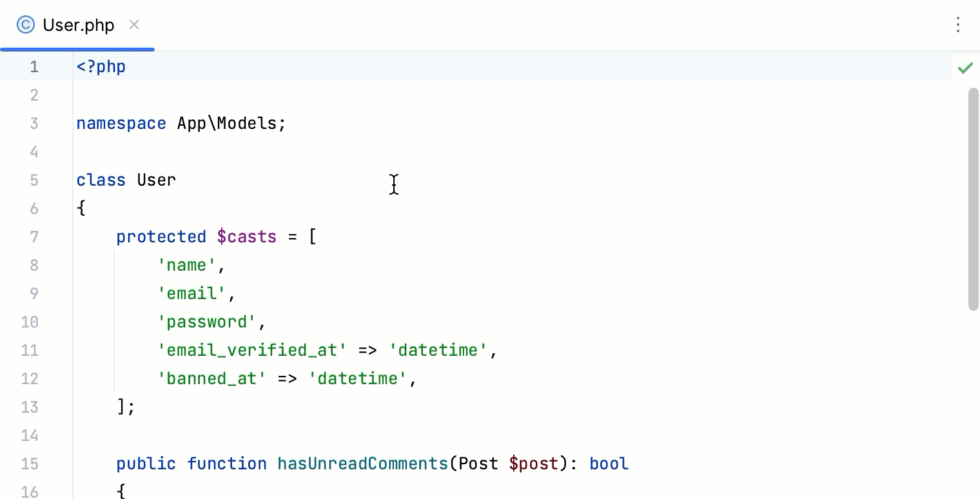Click the 'banned_at' array key

click(x=211, y=378)
